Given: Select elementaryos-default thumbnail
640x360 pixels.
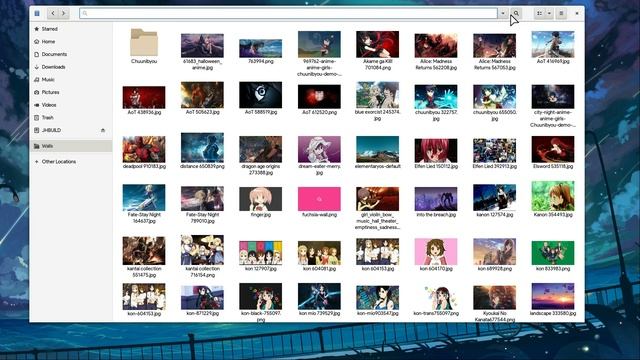Looking at the screenshot, I should point(378,149).
